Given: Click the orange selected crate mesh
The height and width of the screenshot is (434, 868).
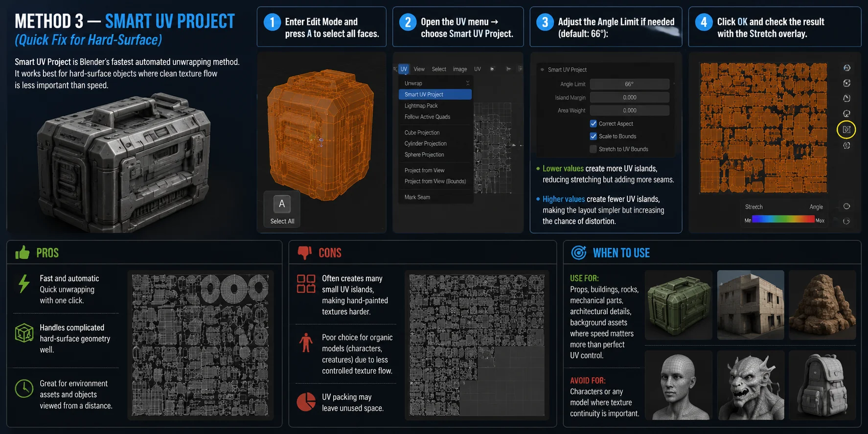Looking at the screenshot, I should coord(320,135).
